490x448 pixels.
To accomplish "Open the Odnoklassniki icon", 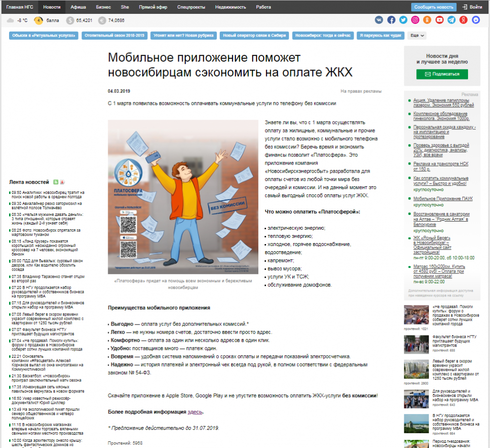I will [x=427, y=20].
